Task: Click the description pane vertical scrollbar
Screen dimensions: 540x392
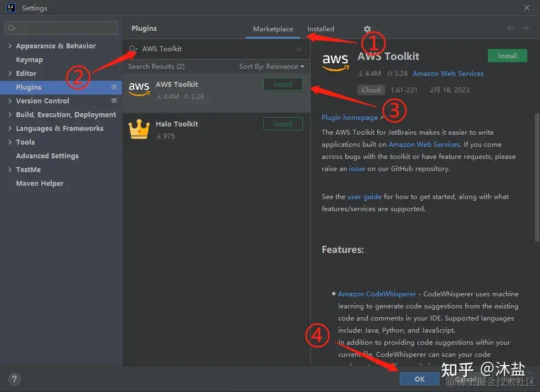Action: (537, 178)
